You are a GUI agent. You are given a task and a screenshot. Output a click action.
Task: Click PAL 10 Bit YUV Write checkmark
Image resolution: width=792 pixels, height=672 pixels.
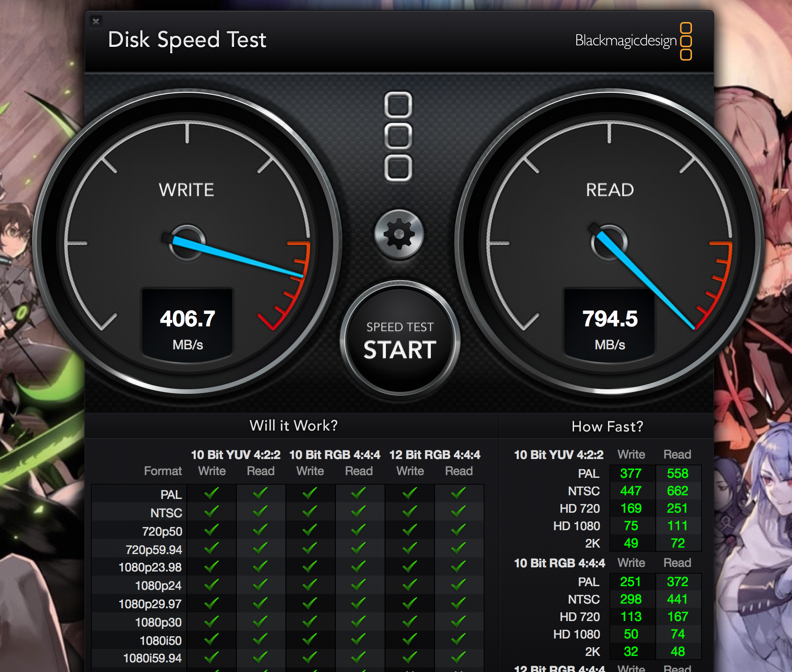click(212, 494)
